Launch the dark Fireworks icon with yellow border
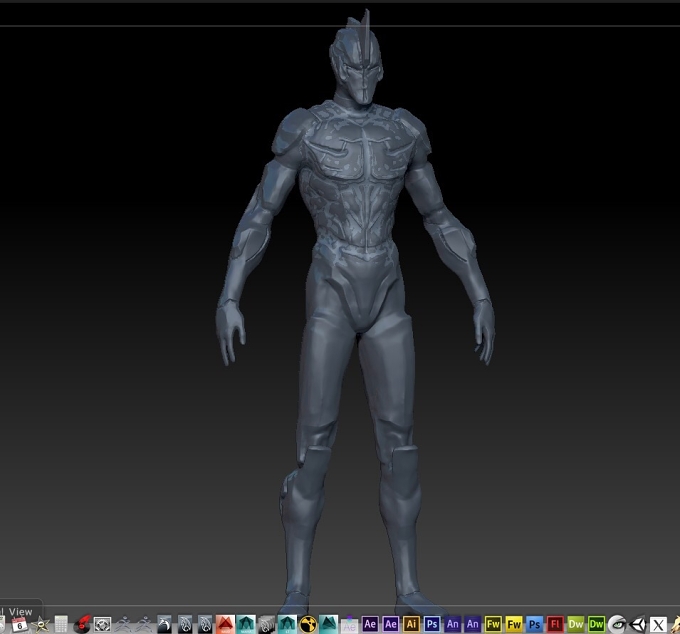The image size is (680, 634). [494, 624]
